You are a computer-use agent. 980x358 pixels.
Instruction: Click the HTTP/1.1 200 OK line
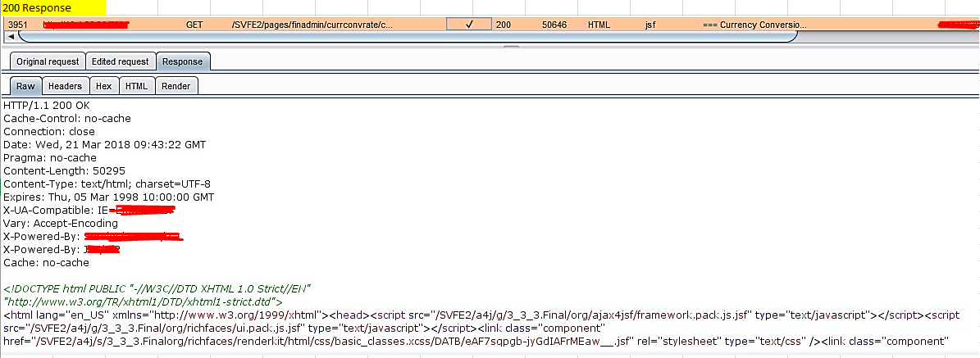pyautogui.click(x=47, y=105)
